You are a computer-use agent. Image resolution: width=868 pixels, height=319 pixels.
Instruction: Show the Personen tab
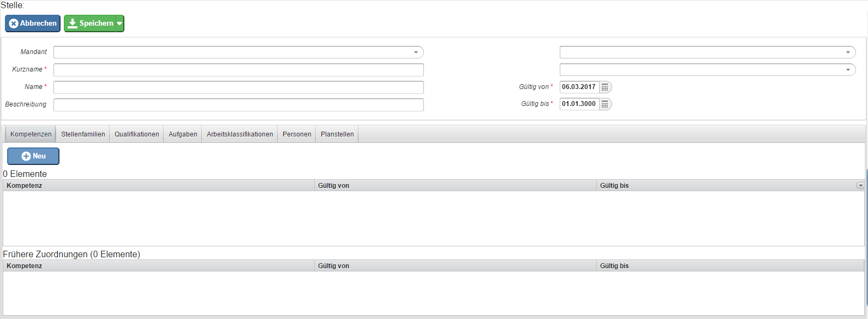pos(297,134)
